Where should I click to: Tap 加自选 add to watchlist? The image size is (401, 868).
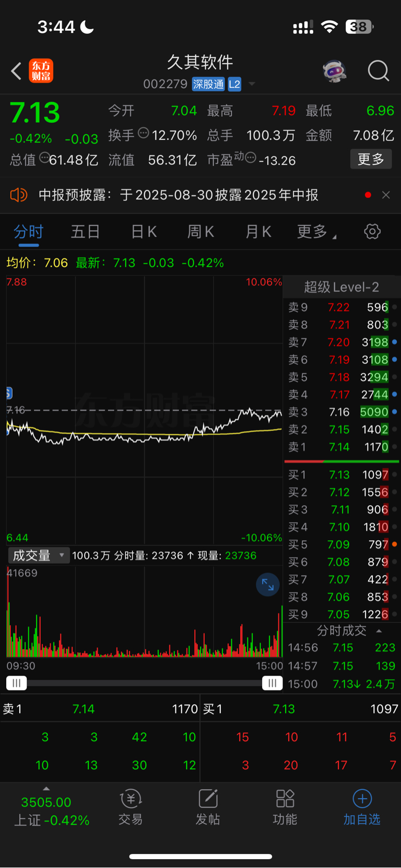pyautogui.click(x=362, y=807)
